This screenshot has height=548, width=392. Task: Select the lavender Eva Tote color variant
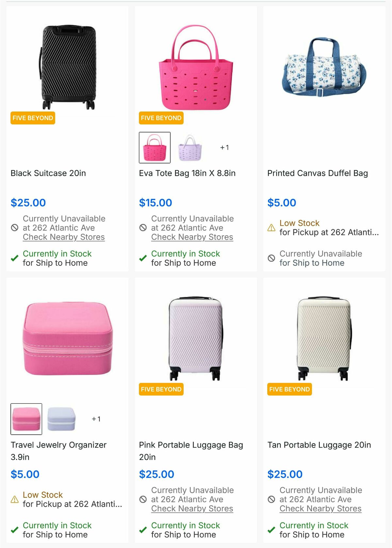click(190, 147)
